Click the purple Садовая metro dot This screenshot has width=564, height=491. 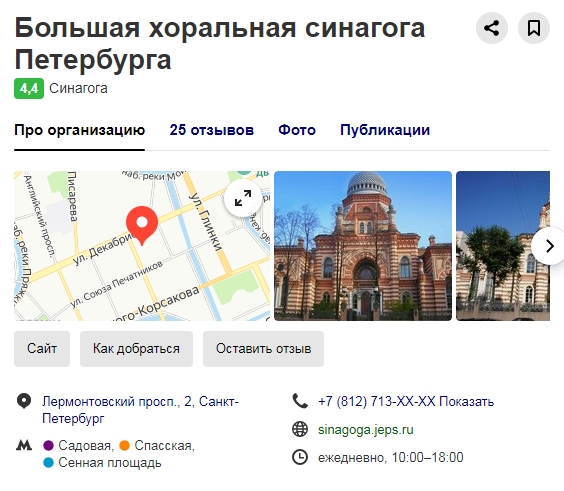click(x=48, y=446)
